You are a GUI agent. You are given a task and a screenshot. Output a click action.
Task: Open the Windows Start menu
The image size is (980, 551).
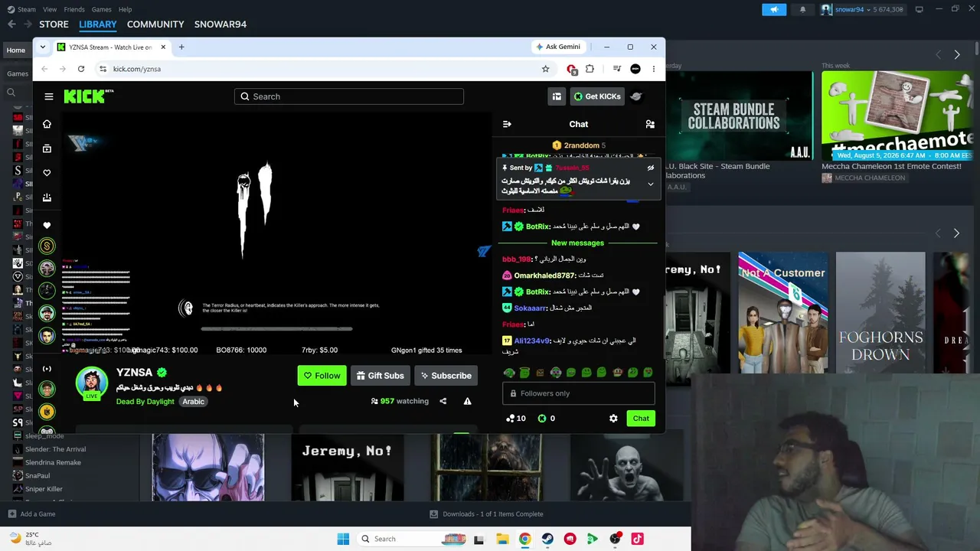point(343,539)
